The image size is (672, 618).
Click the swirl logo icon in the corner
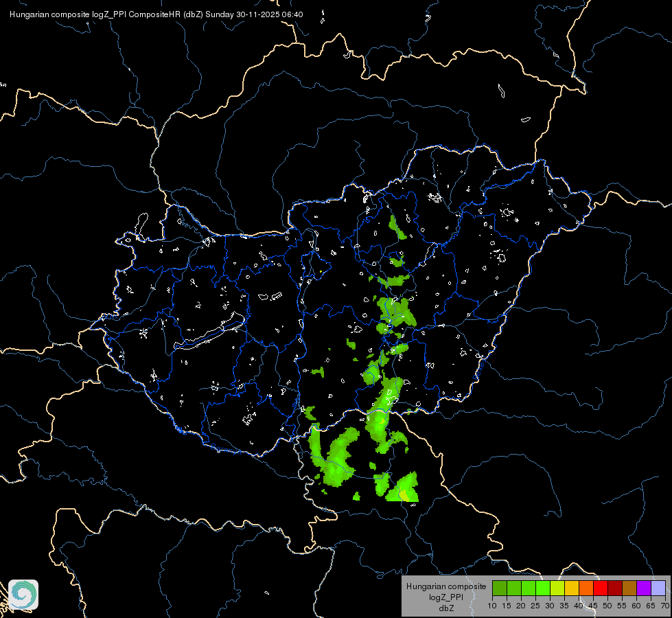(23, 595)
